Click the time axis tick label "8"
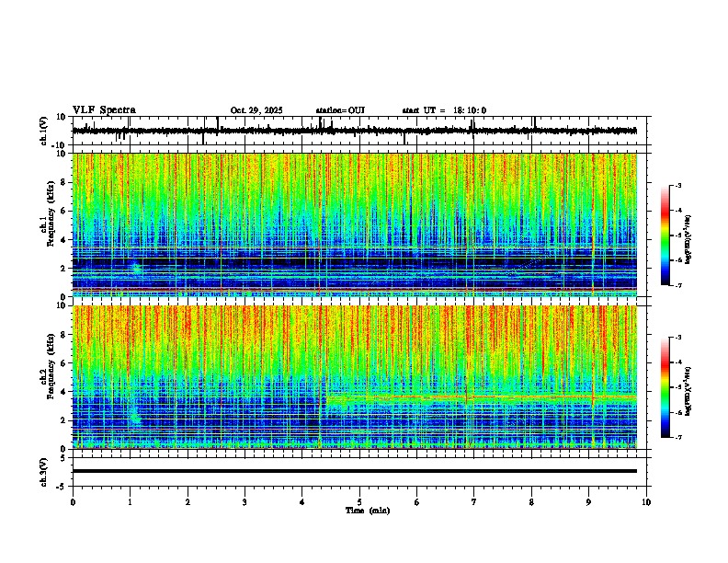The height and width of the screenshot is (563, 728). pos(531,502)
